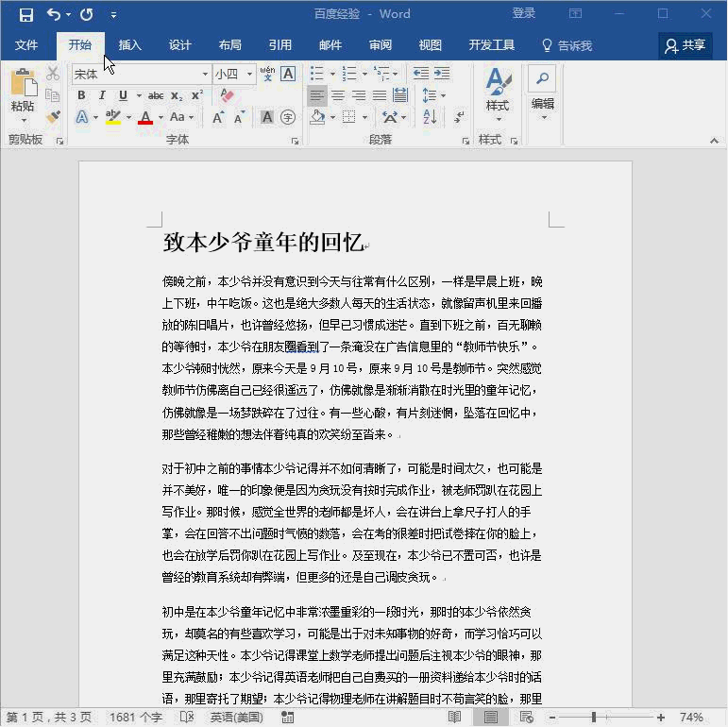Click the phonetic guide wén icon
The height and width of the screenshot is (727, 728).
click(267, 74)
